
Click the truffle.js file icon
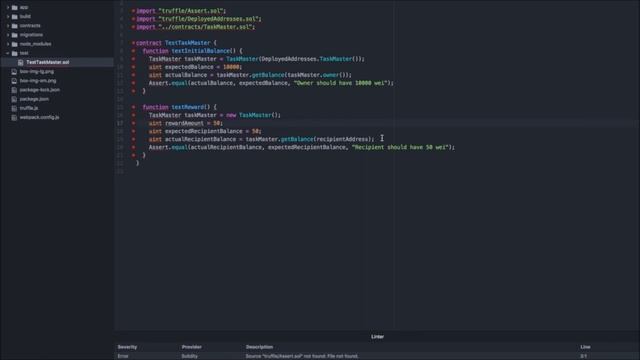click(14, 108)
